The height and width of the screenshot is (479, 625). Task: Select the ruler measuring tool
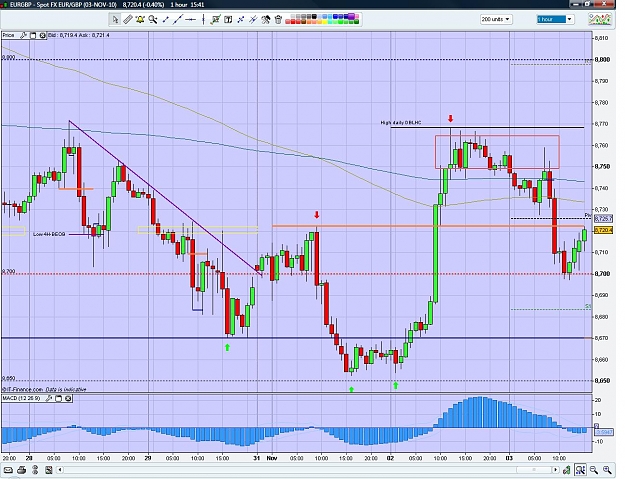click(128, 19)
